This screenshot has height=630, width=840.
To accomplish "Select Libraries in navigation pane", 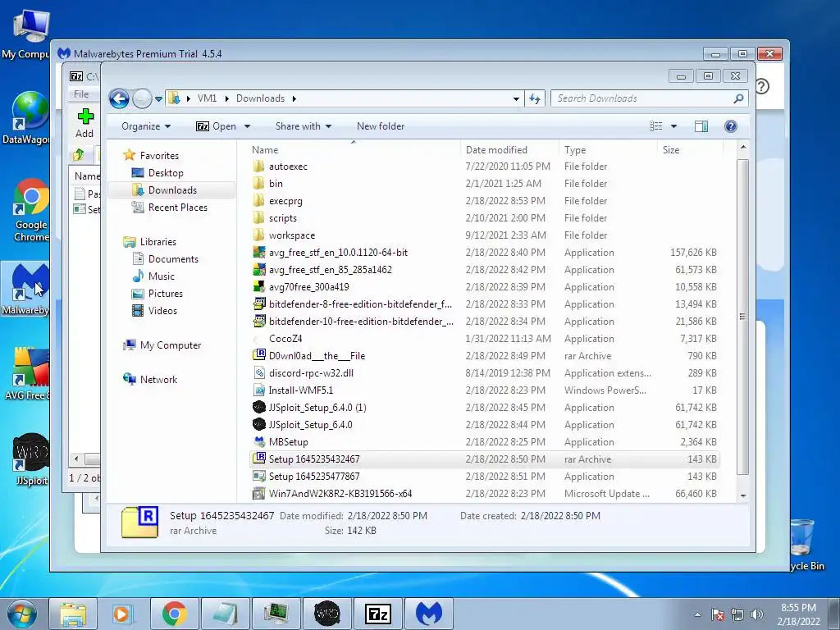I will (157, 242).
